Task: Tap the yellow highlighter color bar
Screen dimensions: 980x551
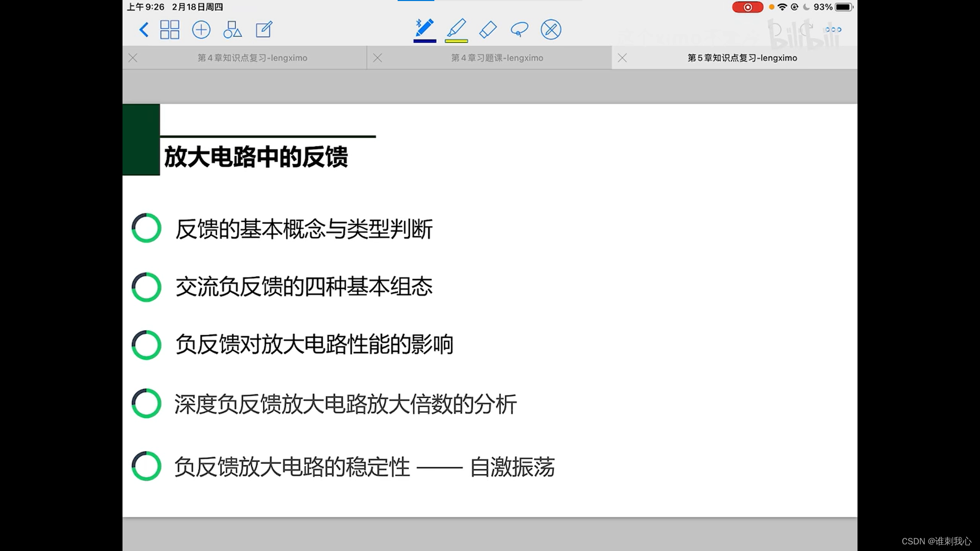Action: click(x=456, y=41)
